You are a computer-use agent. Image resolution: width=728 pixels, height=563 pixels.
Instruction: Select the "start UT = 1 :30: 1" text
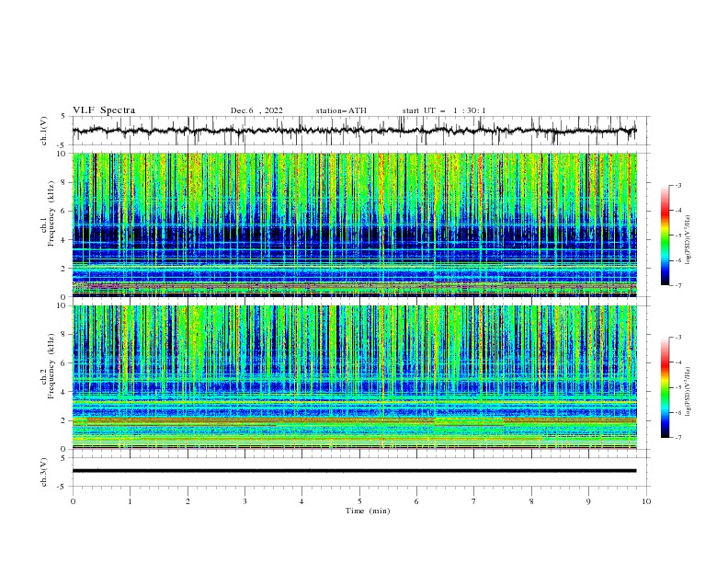coord(444,110)
